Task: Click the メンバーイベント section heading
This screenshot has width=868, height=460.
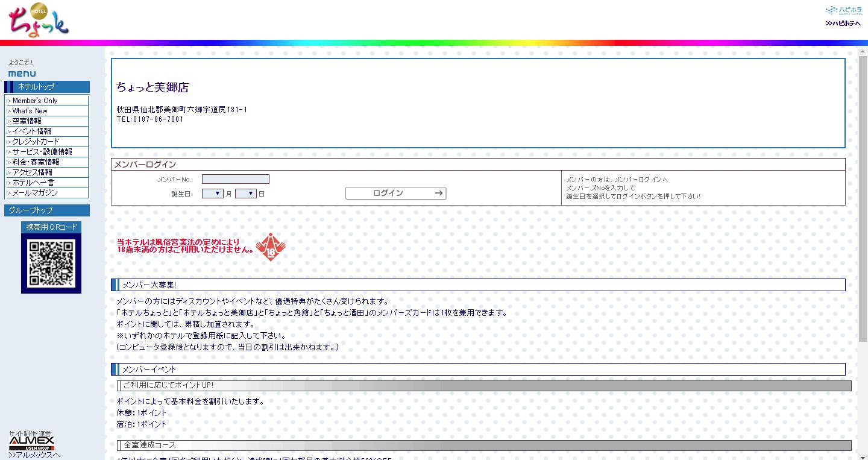Action: click(479, 369)
